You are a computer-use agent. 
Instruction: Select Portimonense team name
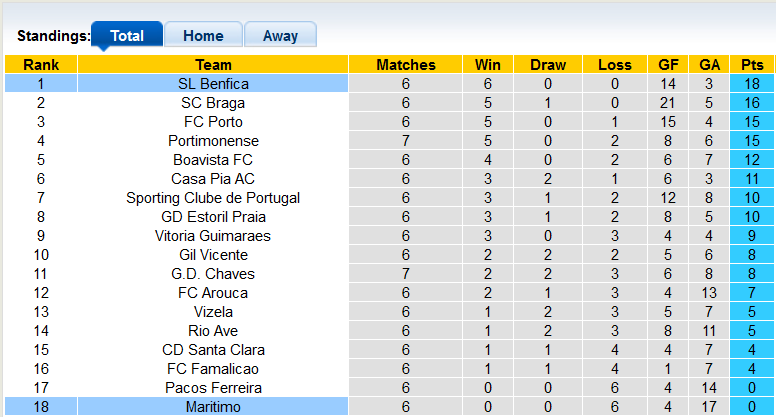pos(213,141)
